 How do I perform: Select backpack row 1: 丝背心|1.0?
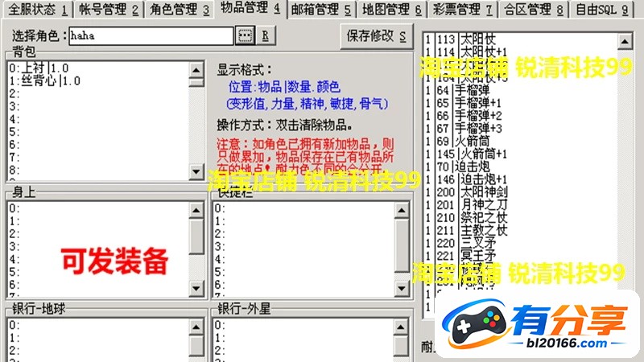point(98,80)
